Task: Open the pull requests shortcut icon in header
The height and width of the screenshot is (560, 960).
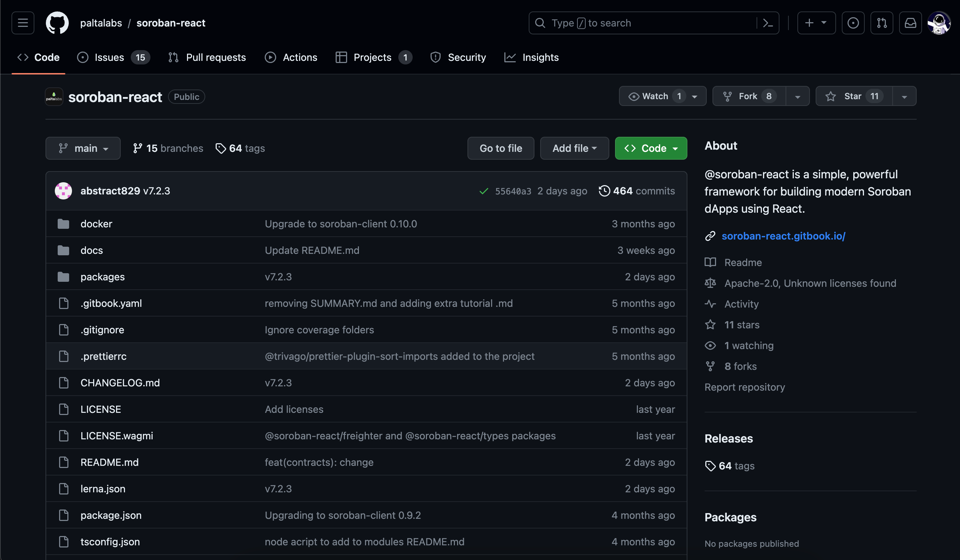Action: pos(882,23)
